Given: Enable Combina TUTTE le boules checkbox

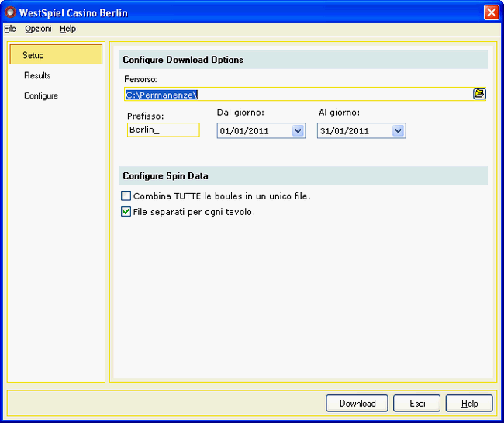Looking at the screenshot, I should (126, 196).
